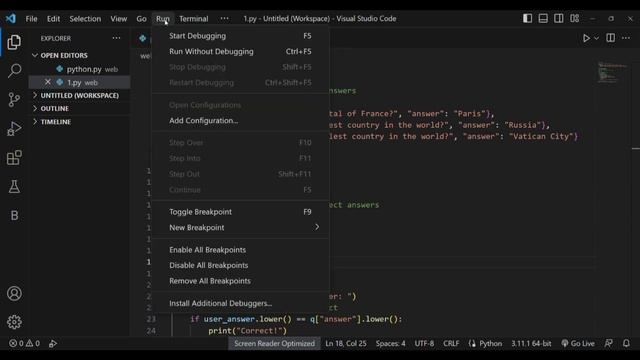Click UTF-8 encoding selector
Image resolution: width=640 pixels, height=360 pixels.
(424, 343)
